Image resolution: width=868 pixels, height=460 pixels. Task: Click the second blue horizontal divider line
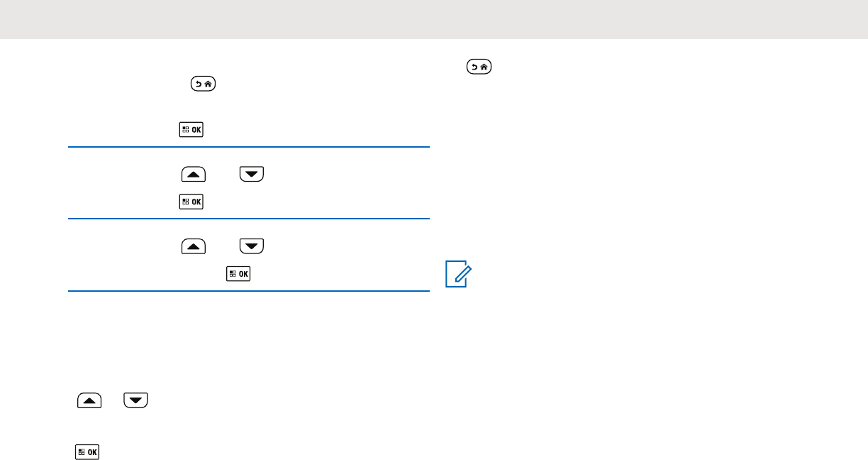[249, 219]
